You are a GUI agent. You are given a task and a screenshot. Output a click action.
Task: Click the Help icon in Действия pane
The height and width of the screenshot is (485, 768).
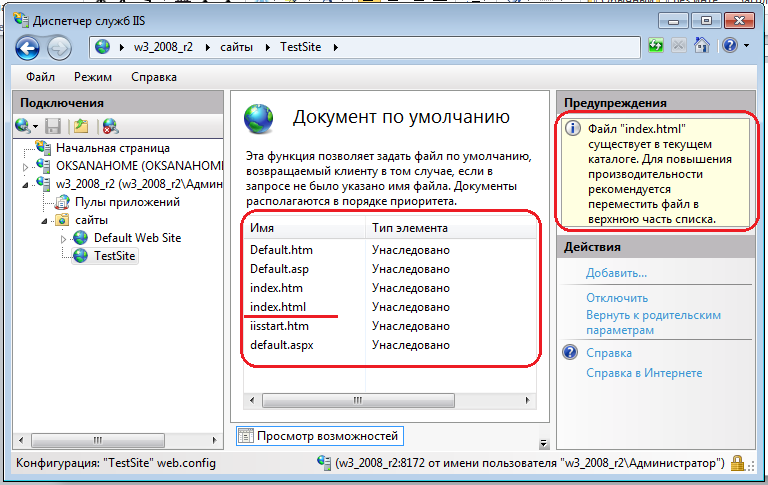pos(570,352)
